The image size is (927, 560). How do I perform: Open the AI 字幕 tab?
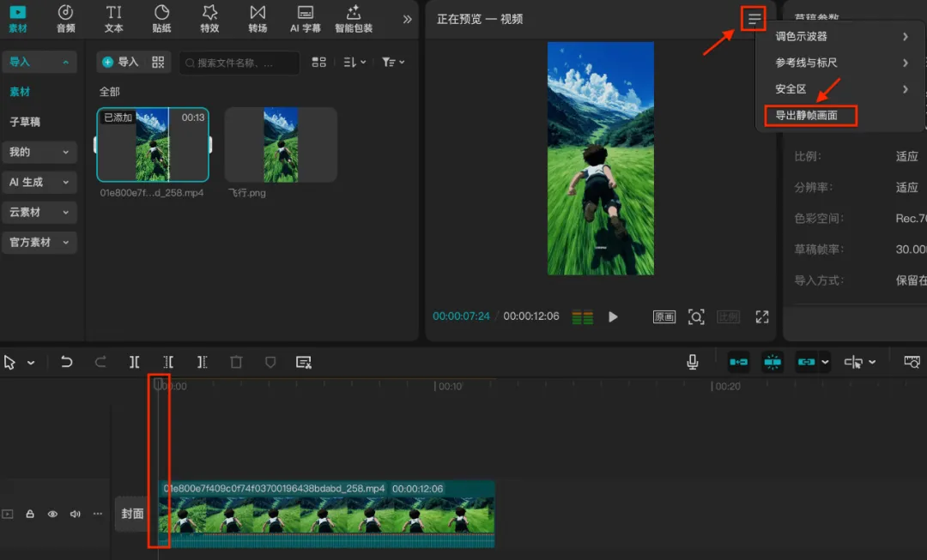tap(305, 19)
